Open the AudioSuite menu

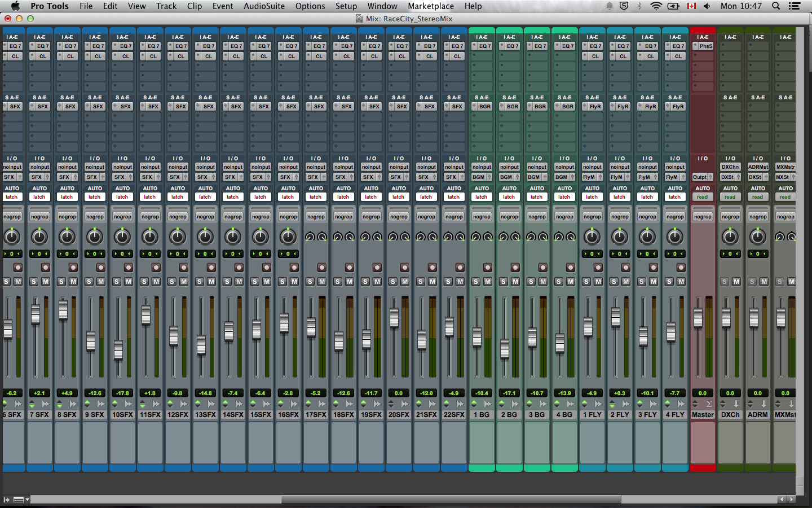pyautogui.click(x=264, y=6)
